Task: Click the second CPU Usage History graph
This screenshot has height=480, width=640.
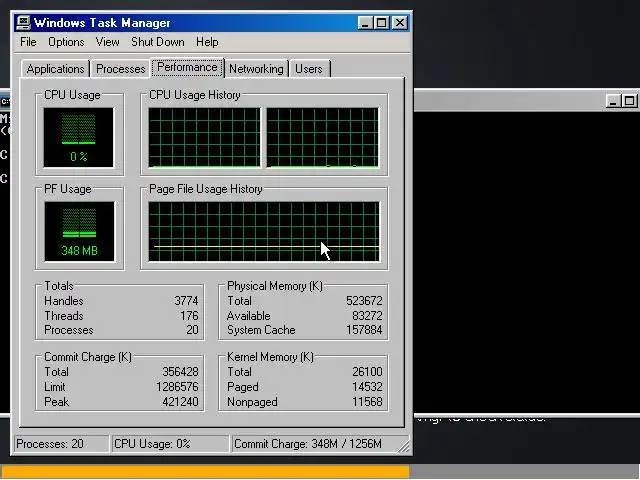Action: point(322,138)
